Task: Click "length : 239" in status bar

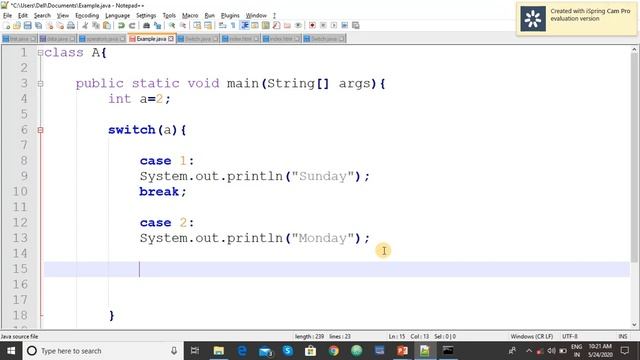Action: click(x=309, y=336)
